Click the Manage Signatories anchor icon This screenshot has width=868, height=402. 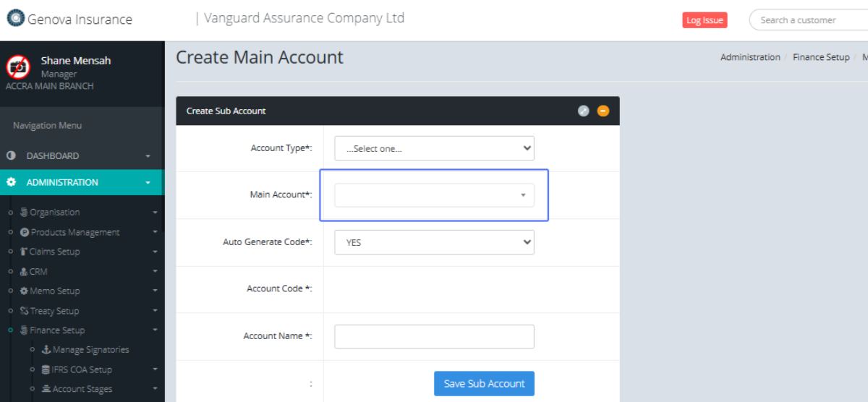(x=46, y=350)
